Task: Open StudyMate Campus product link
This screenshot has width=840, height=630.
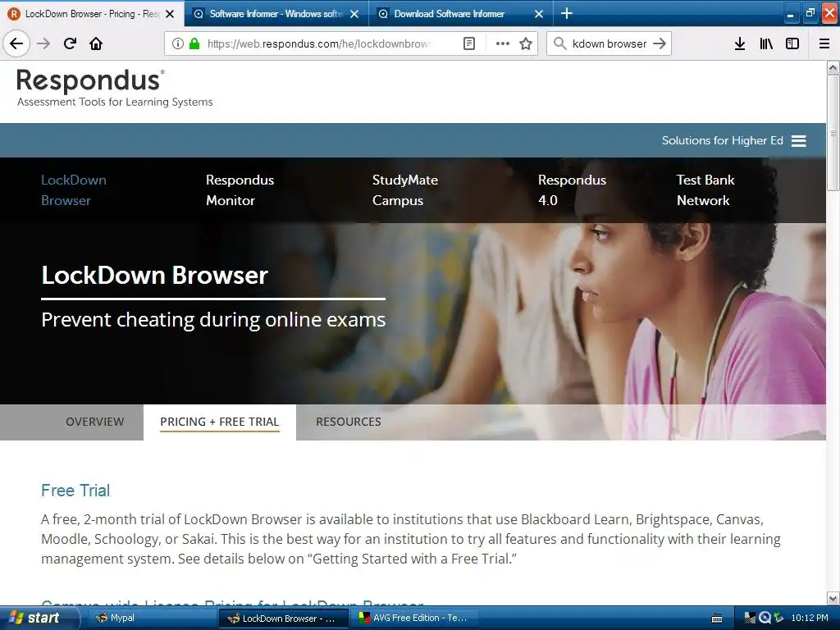Action: coord(405,190)
